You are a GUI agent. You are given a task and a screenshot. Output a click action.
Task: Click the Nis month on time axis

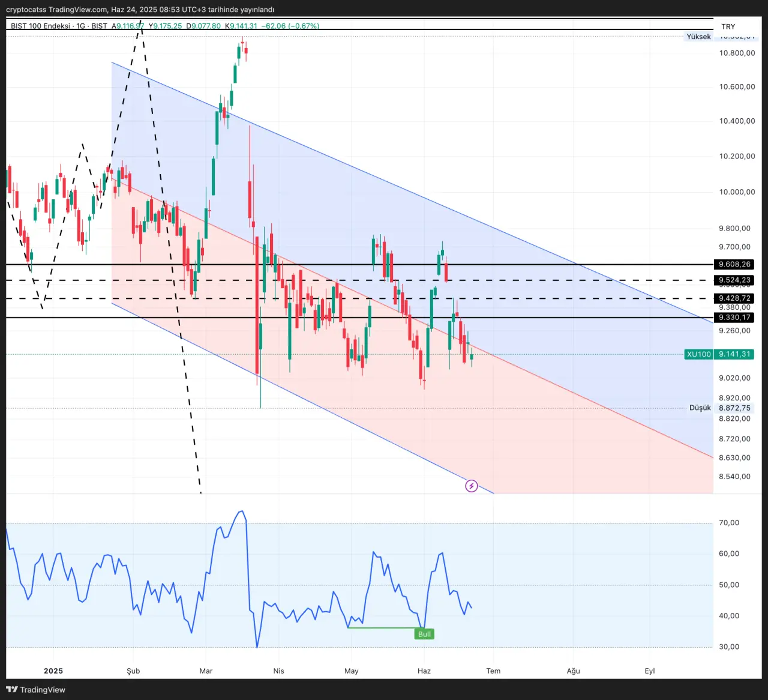[x=278, y=671]
